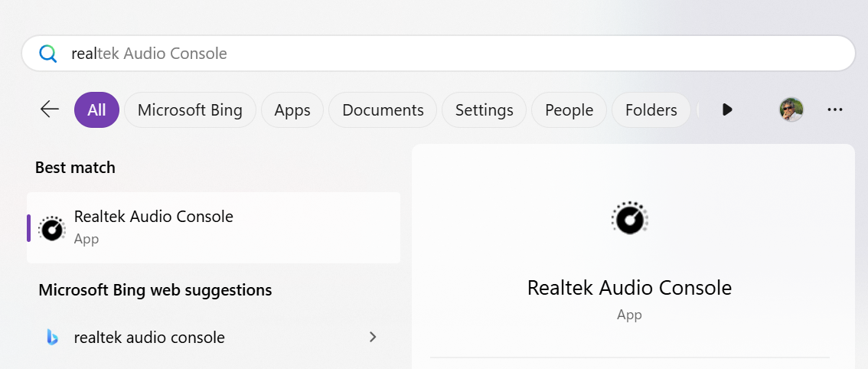This screenshot has width=868, height=369.
Task: Choose the Folders filter
Action: tap(651, 110)
